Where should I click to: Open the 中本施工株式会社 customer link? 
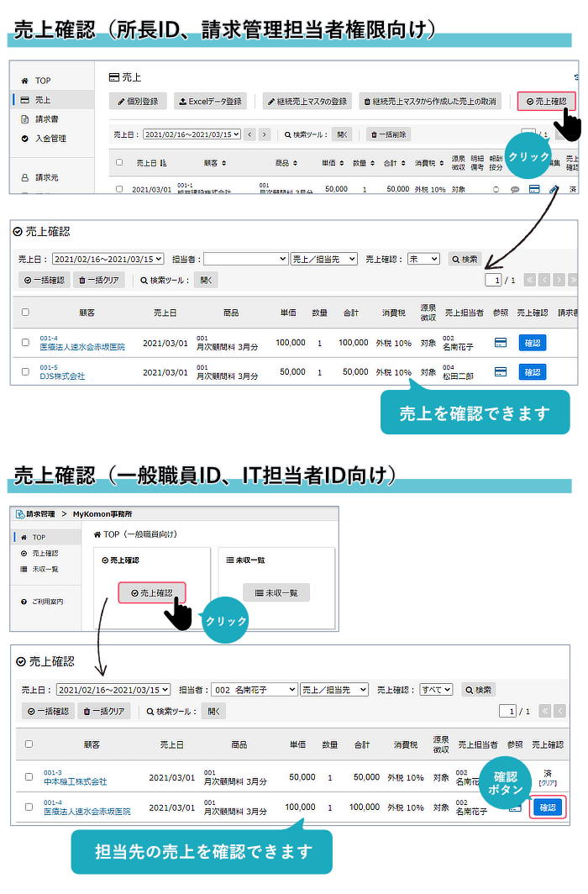(75, 782)
